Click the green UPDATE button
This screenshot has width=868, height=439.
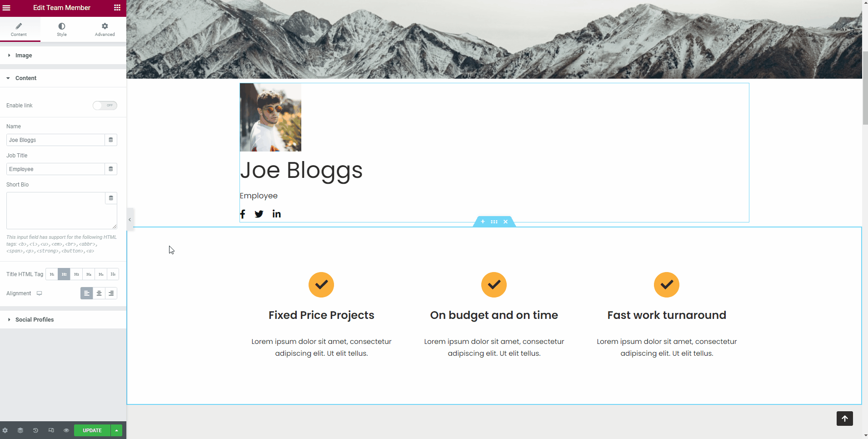[92, 430]
